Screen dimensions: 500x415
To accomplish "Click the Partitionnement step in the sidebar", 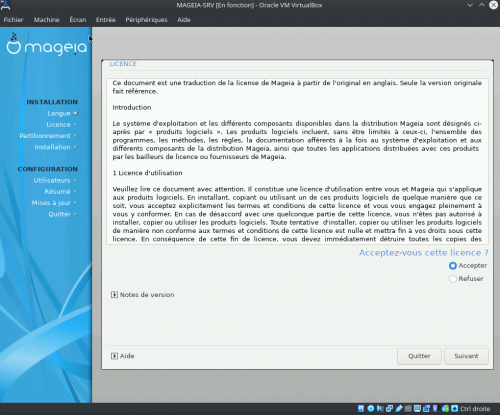I will pos(45,136).
